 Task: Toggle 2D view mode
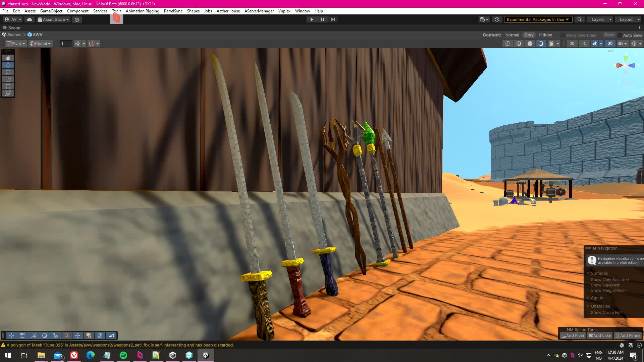572,44
